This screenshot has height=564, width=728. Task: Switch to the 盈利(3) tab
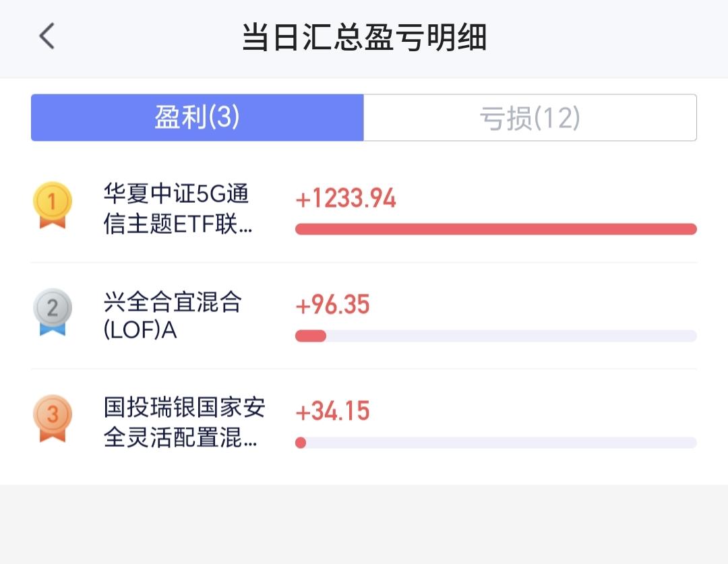[197, 118]
